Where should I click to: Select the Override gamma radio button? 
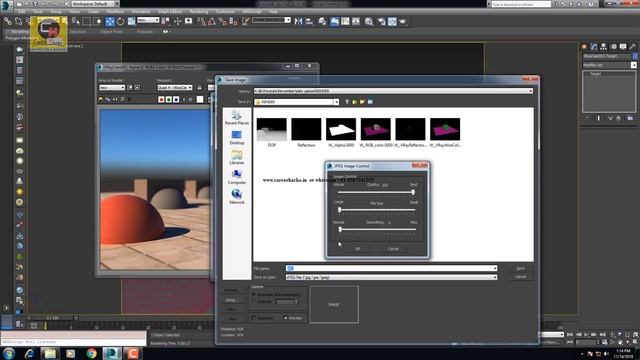pyautogui.click(x=253, y=302)
